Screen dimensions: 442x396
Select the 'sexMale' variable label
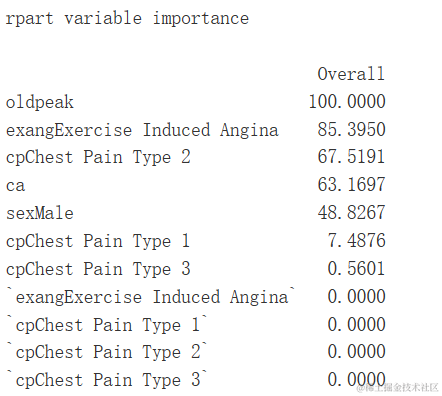[40, 213]
